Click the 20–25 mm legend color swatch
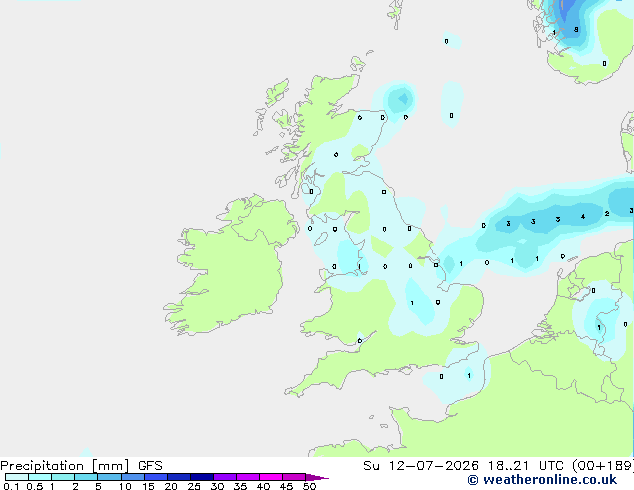This screenshot has width=634, height=490. (179, 477)
